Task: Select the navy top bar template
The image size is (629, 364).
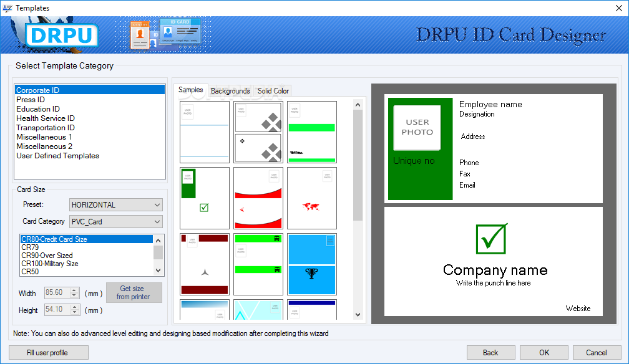Action: click(312, 310)
